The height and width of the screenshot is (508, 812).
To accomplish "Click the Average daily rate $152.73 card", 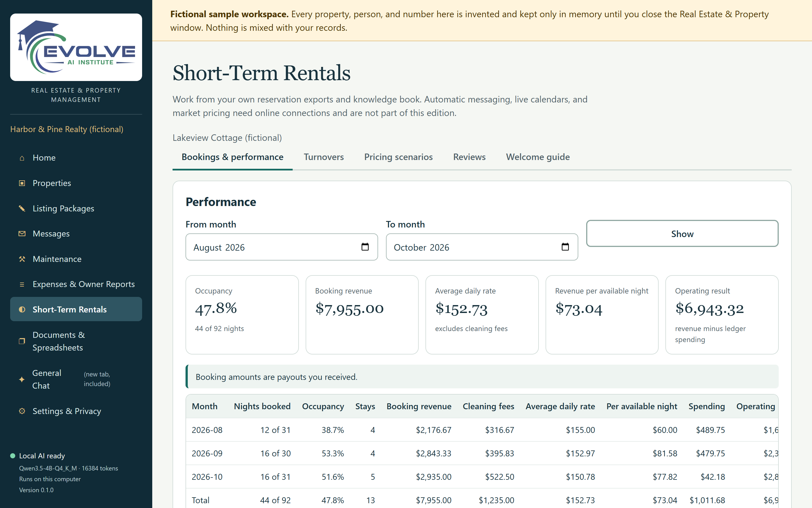I will [482, 315].
